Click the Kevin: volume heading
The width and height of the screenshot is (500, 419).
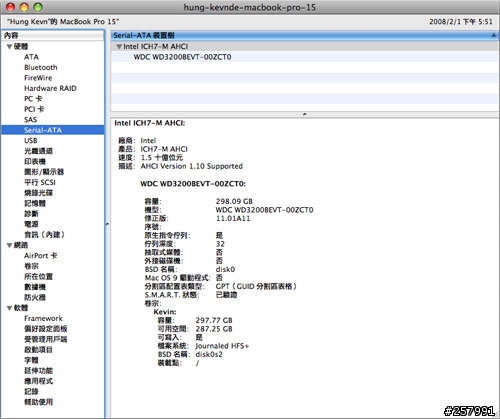pos(165,312)
